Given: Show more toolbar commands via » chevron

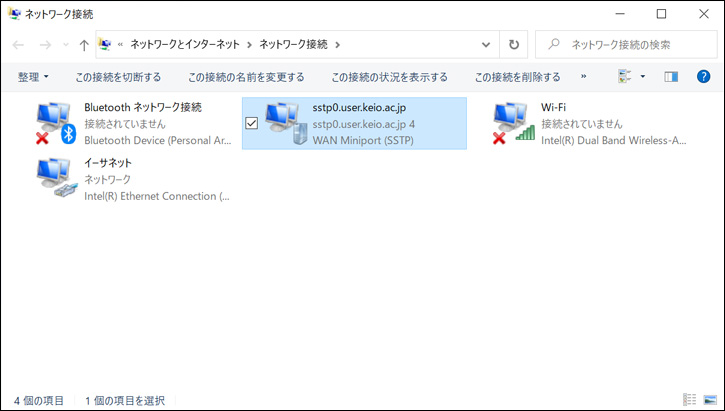Looking at the screenshot, I should click(583, 76).
